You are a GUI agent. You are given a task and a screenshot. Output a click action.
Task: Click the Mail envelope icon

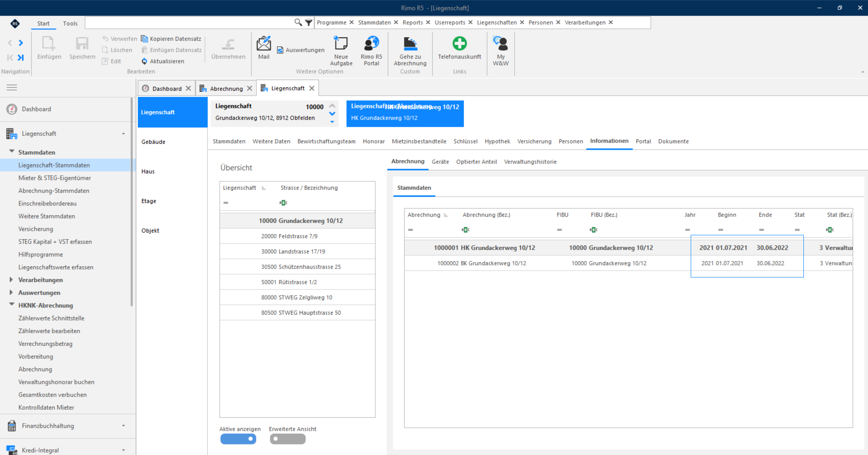tap(263, 44)
